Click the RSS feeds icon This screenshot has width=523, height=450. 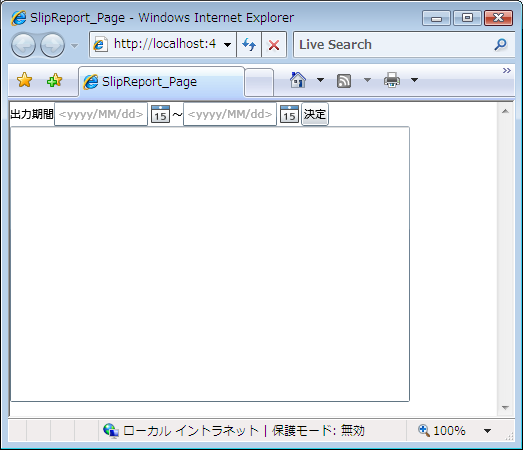coord(344,81)
